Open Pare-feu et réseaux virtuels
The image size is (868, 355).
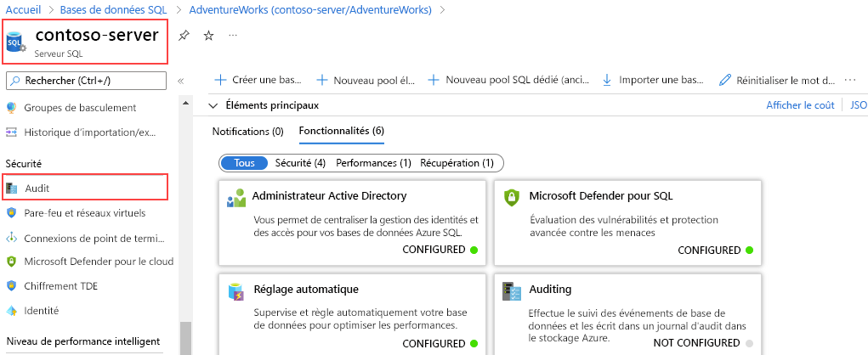(x=85, y=213)
